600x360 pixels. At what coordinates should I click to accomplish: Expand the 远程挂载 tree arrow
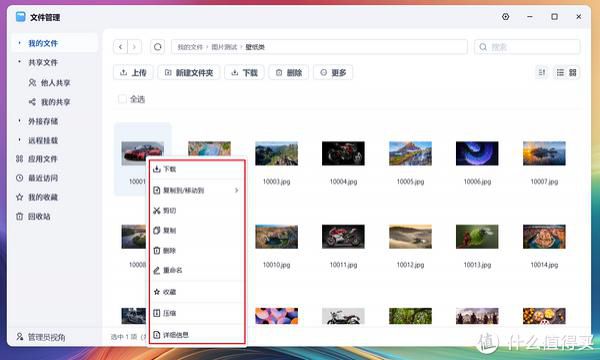(x=19, y=140)
